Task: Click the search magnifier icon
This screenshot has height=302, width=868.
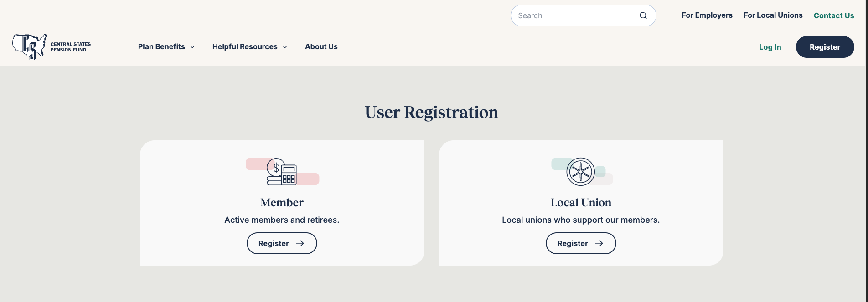Action: 643,15
